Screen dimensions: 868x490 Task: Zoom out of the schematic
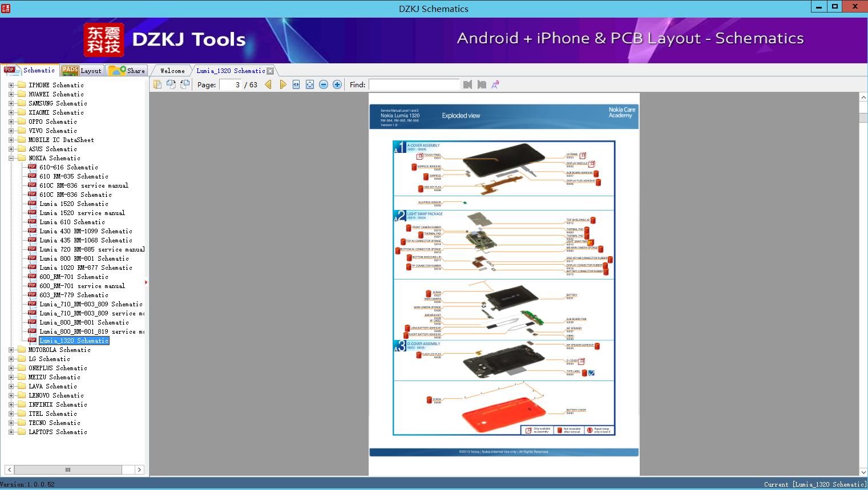[324, 84]
